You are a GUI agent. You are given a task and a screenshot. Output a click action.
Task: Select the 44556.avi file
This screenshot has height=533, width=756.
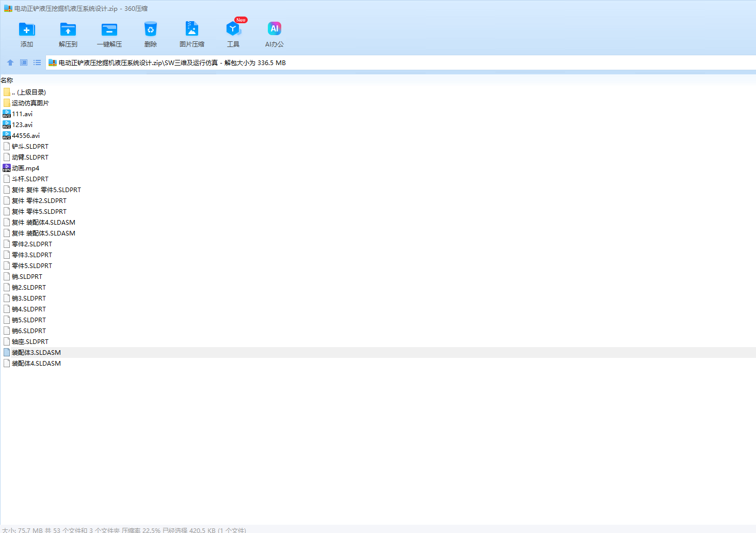[378, 135]
